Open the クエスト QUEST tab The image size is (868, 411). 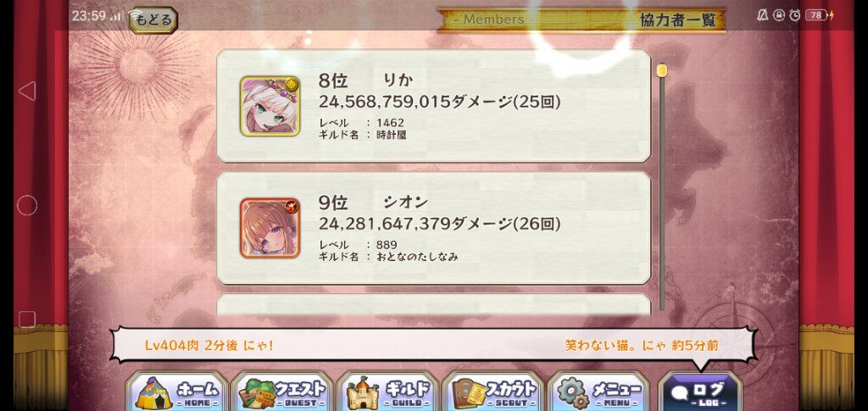(282, 392)
